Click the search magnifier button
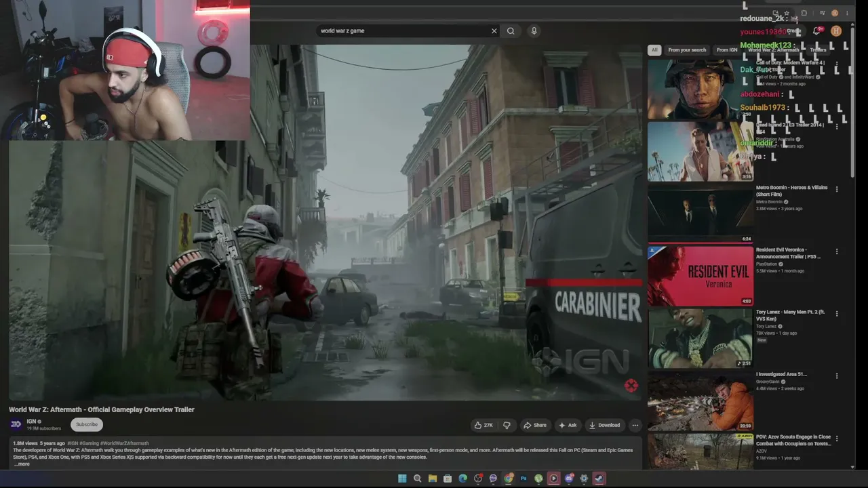868x488 pixels. 511,30
